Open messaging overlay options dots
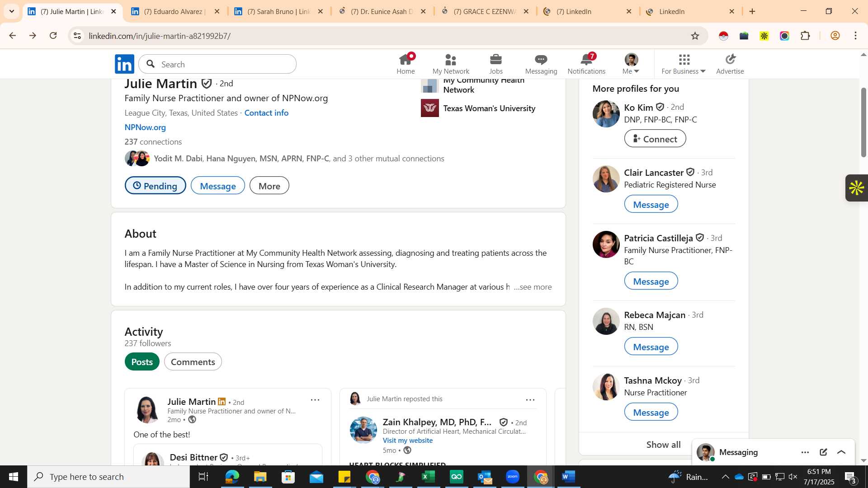 pos(805,452)
